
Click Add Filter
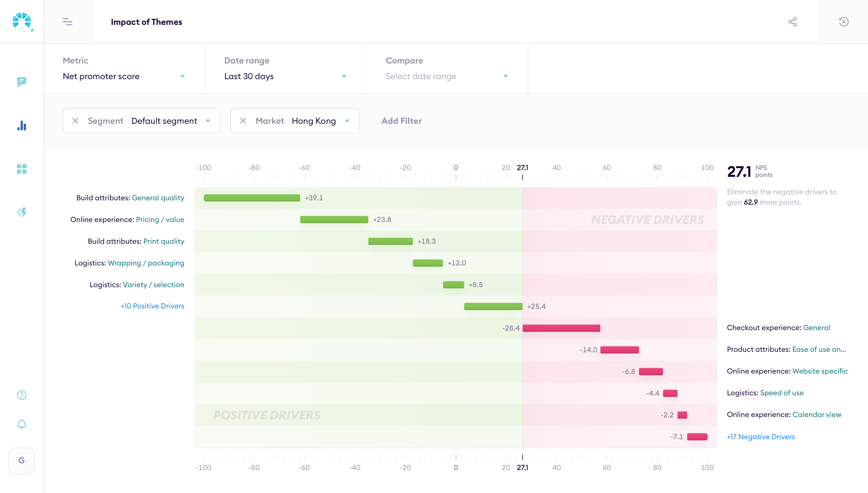[401, 121]
